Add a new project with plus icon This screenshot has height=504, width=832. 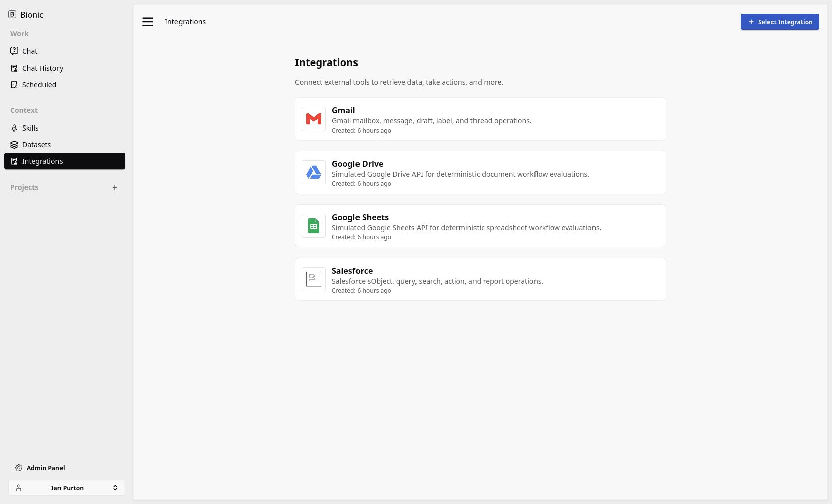pyautogui.click(x=115, y=187)
